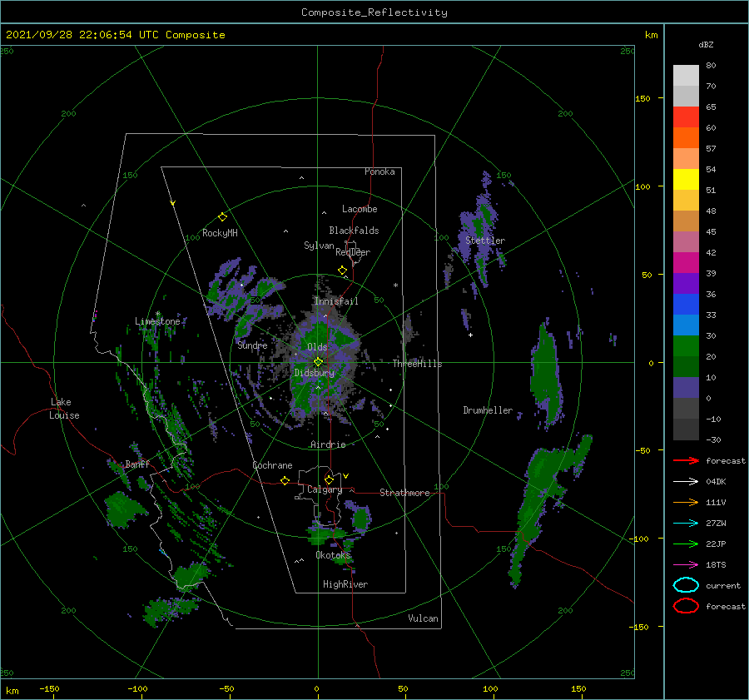Click the orange 111V arrow icon
Screen dimensions: 749x700
pyautogui.click(x=686, y=502)
